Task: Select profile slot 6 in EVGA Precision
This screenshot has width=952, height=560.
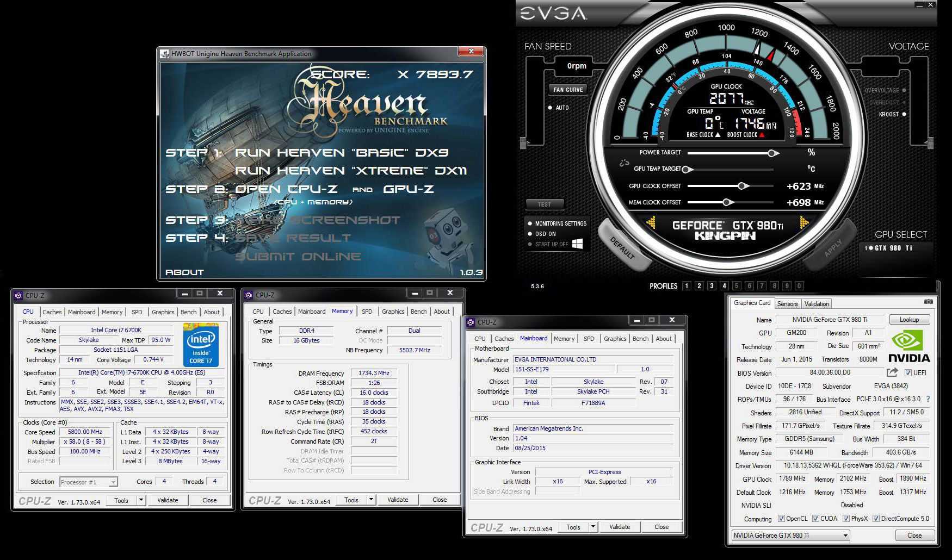Action: pyautogui.click(x=749, y=286)
